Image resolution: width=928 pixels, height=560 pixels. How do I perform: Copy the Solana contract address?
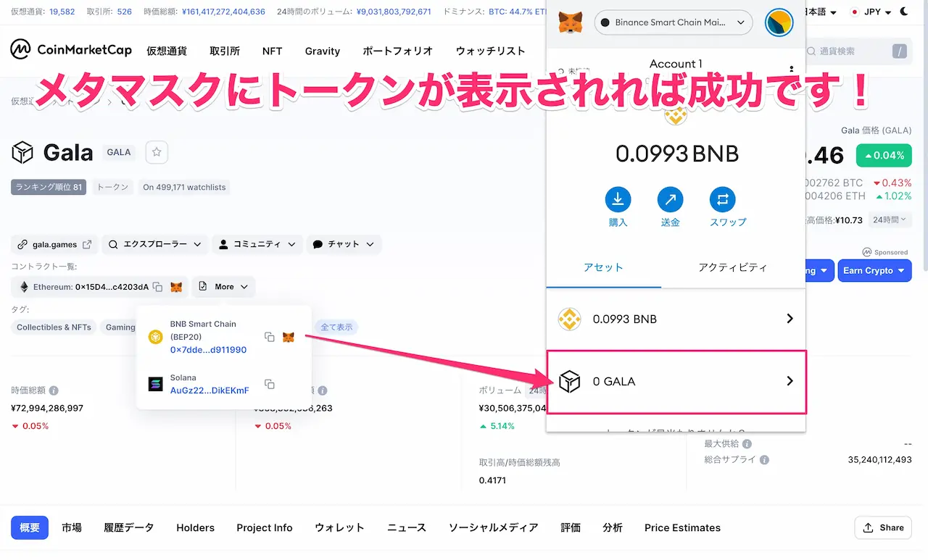click(269, 384)
